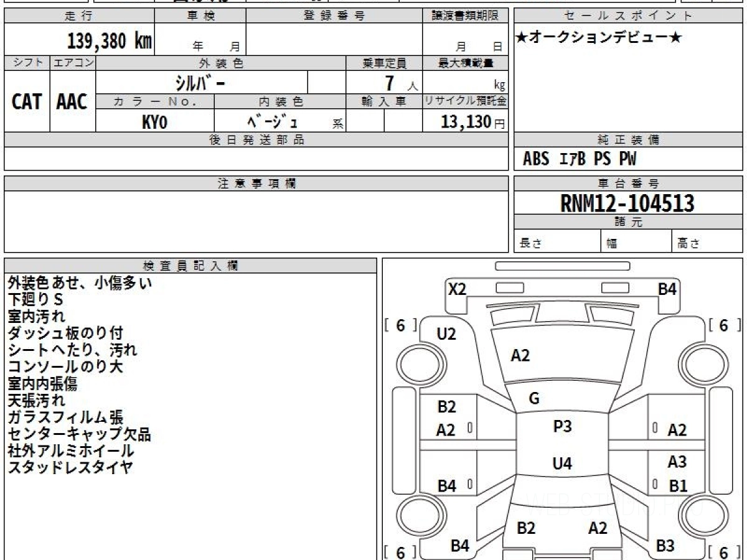Image resolution: width=747 pixels, height=560 pixels.
Task: Click the G mark on the windshield
Action: (533, 399)
